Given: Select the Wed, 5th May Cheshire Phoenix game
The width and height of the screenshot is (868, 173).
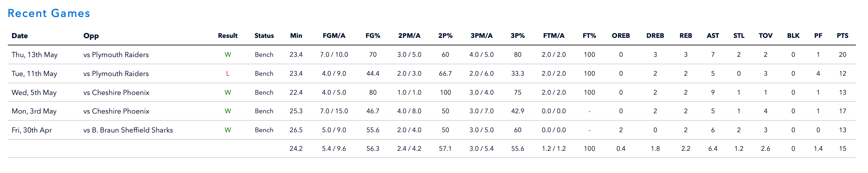Looking at the screenshot, I should click(432, 92).
